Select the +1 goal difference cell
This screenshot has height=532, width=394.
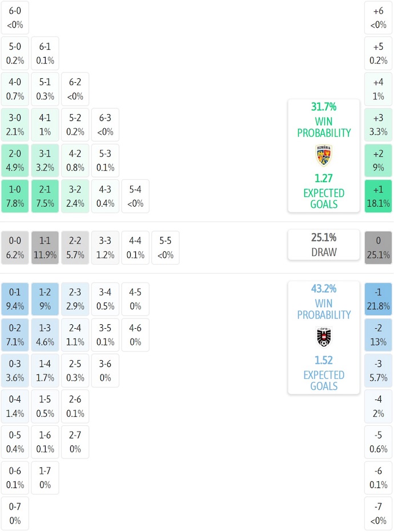(378, 196)
